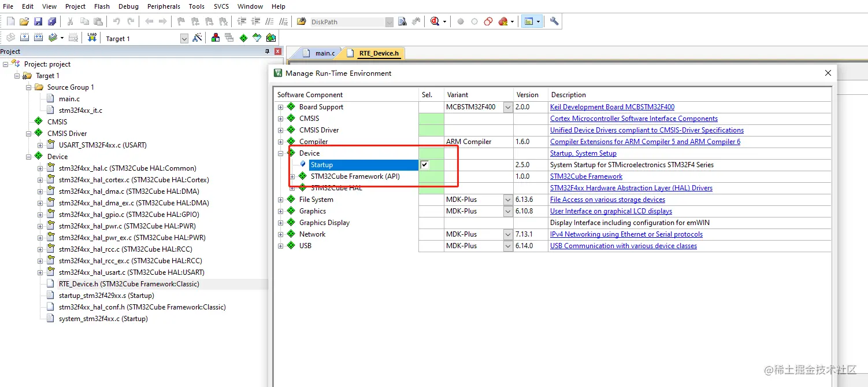Collapse the Device component in dialog

coord(281,153)
